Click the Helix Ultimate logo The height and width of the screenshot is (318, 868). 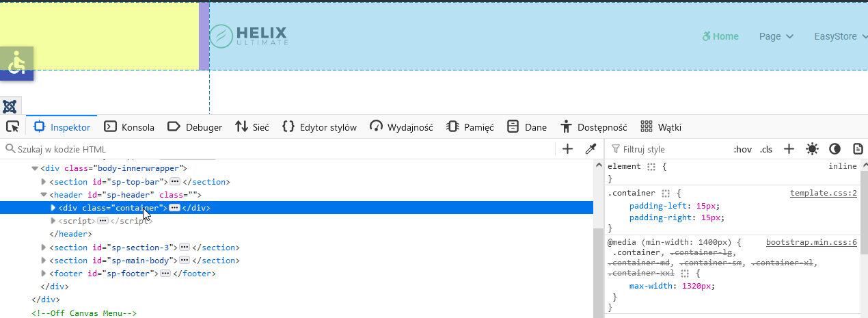click(249, 36)
